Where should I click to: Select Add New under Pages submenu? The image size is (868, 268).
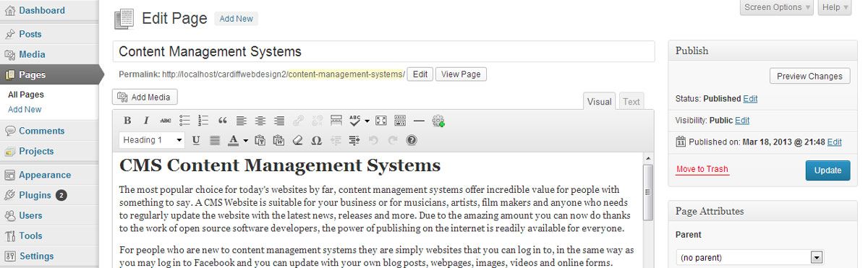(25, 109)
